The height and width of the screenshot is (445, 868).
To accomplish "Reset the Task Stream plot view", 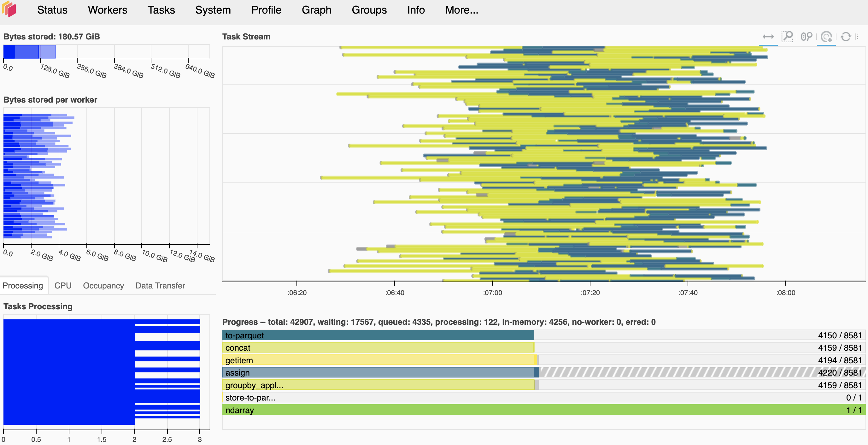I will (846, 37).
